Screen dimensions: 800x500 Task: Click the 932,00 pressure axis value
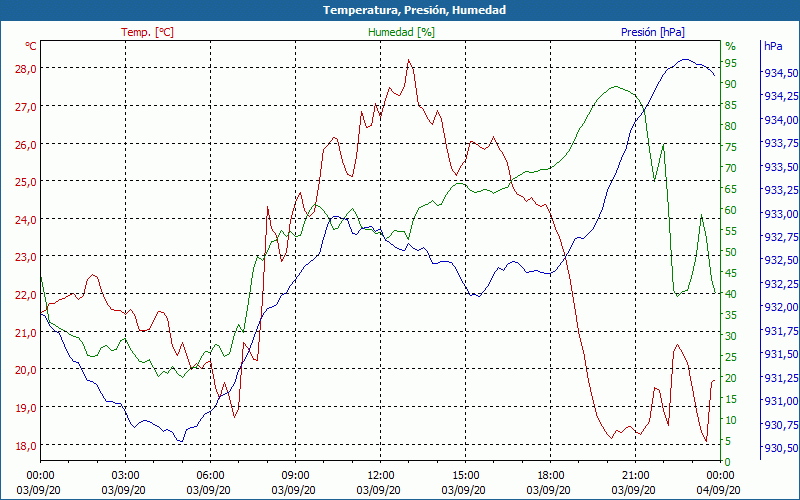pyautogui.click(x=781, y=307)
